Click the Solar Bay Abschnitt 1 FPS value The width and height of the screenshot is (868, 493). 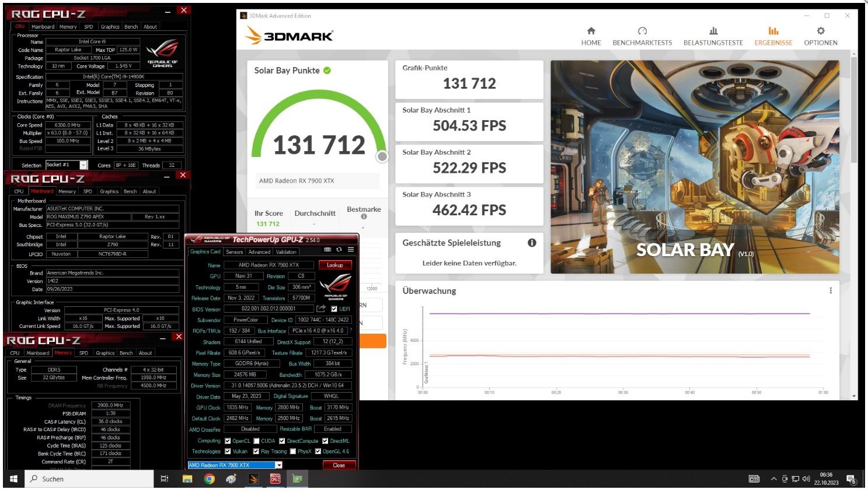pos(469,125)
